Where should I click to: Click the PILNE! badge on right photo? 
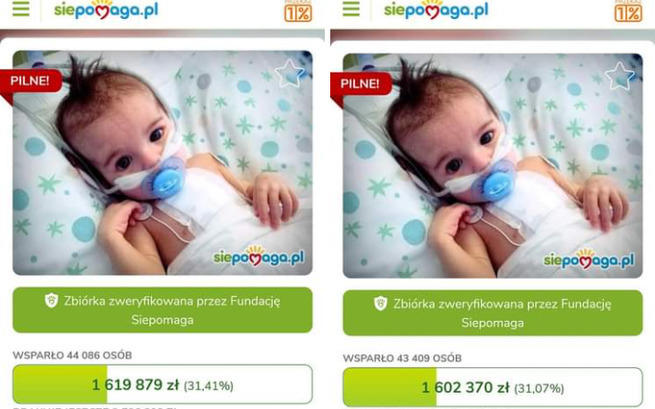pyautogui.click(x=361, y=84)
